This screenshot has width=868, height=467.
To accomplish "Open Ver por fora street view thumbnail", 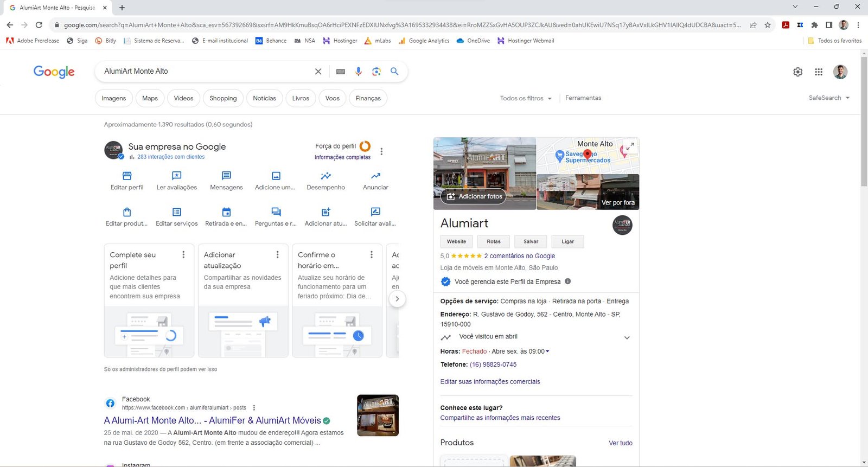I will click(588, 192).
